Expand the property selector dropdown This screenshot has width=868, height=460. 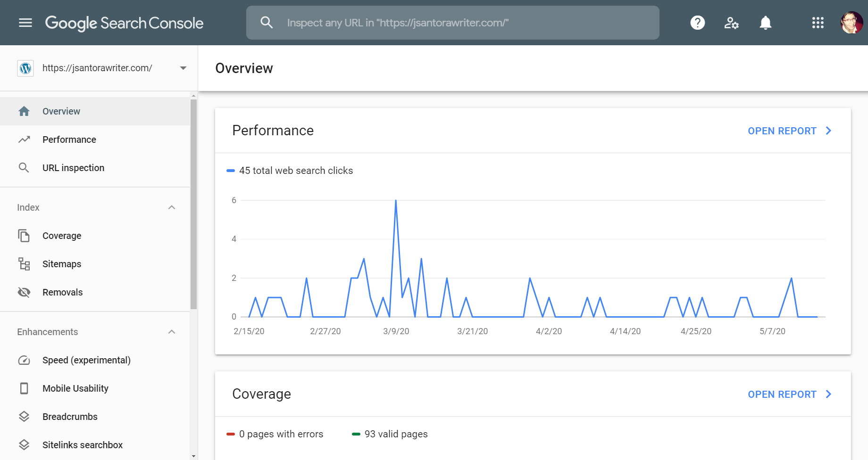coord(183,68)
